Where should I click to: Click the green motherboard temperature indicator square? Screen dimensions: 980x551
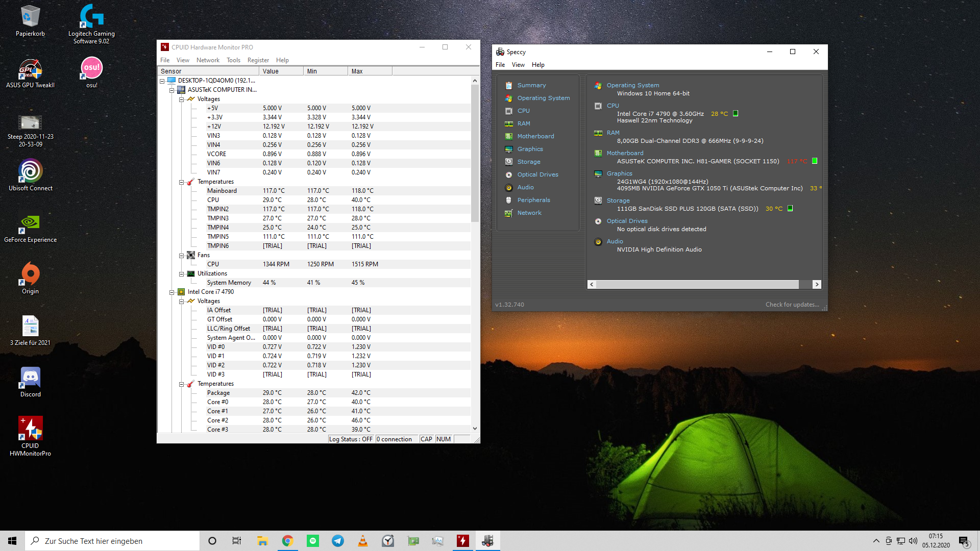coord(815,161)
